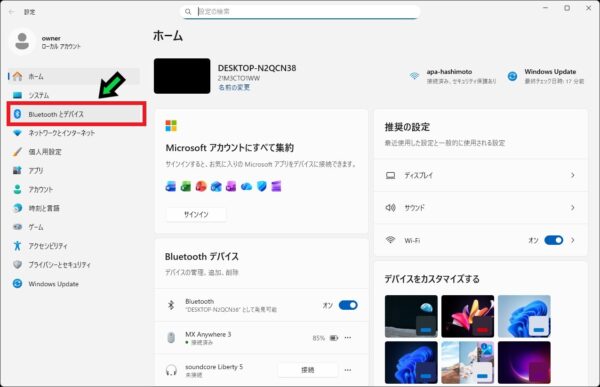The height and width of the screenshot is (387, 600).
Task: Expand the ディスプレイ row chevron
Action: pos(573,175)
